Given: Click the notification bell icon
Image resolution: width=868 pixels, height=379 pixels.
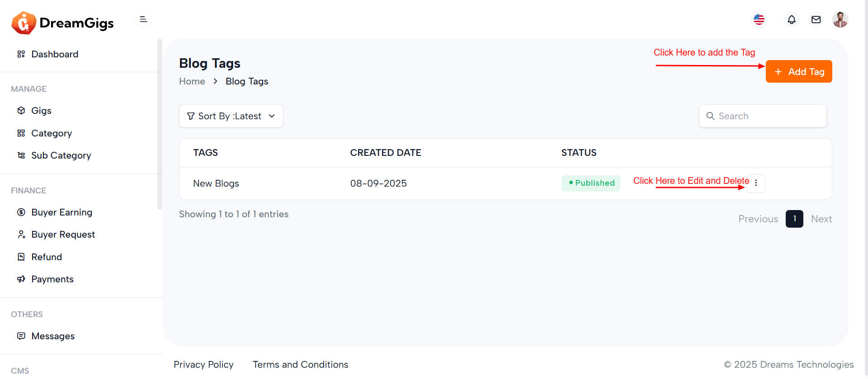Looking at the screenshot, I should 791,20.
